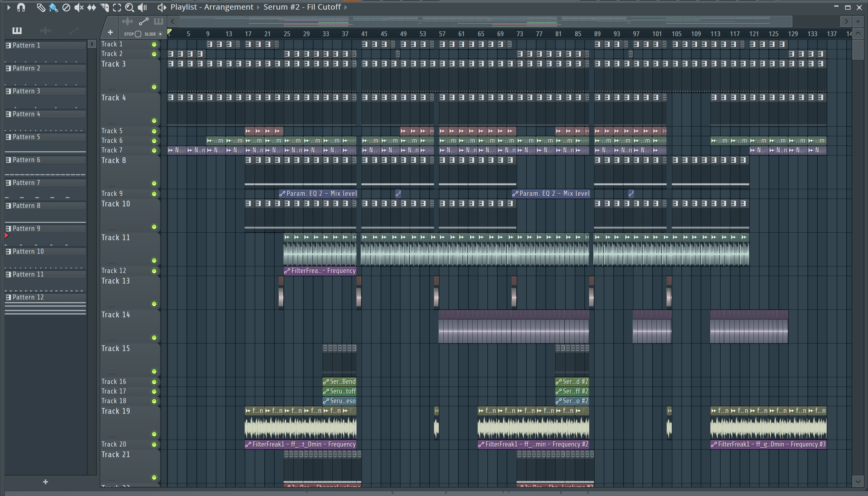Enable STEP editing mode
This screenshot has width=868, height=496.
138,34
